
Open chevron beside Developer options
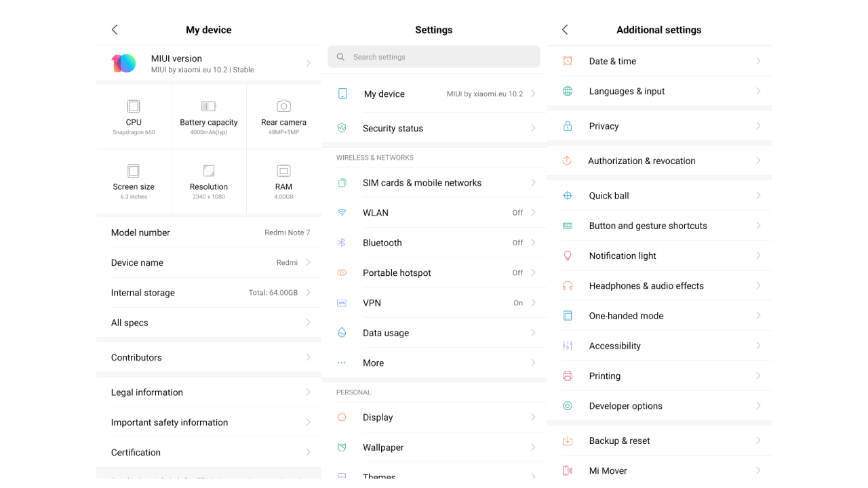pyautogui.click(x=758, y=406)
